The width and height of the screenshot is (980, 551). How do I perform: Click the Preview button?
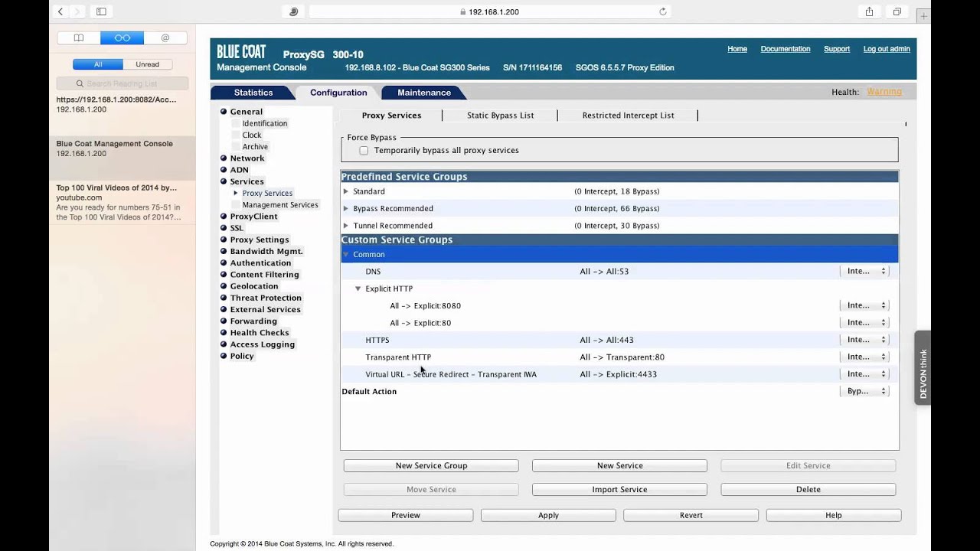(x=406, y=516)
